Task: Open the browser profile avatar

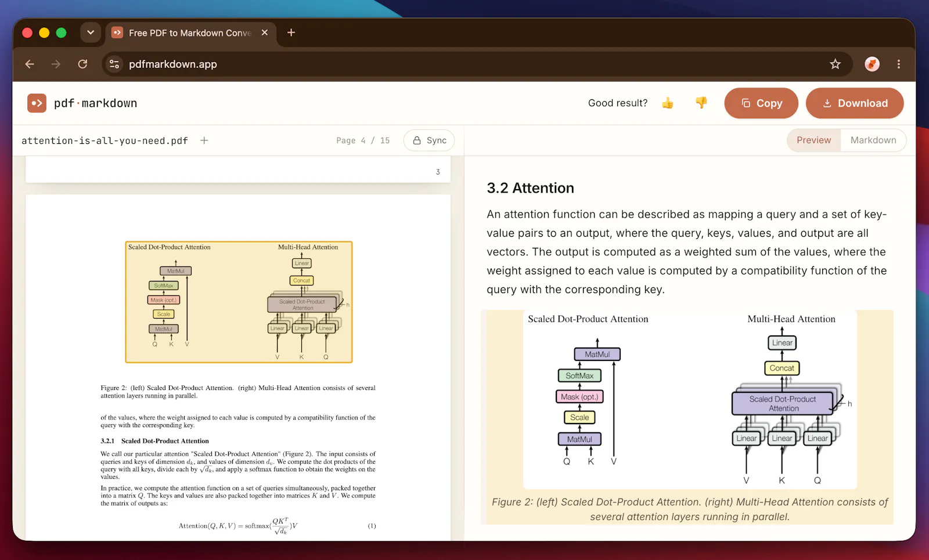Action: point(872,64)
